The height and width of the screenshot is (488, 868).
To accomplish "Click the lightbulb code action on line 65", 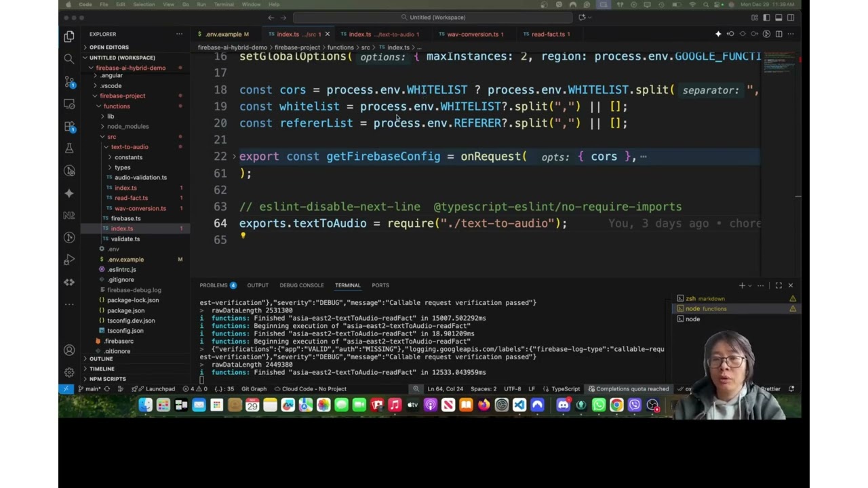I will [x=243, y=236].
